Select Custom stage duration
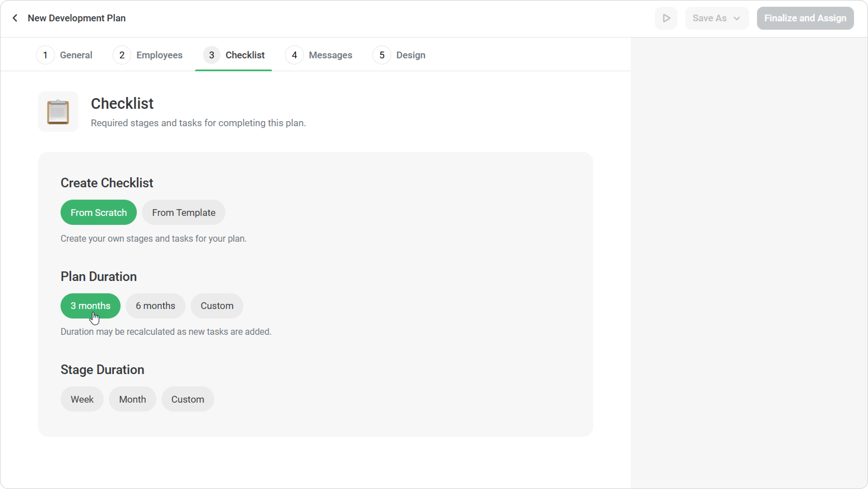The width and height of the screenshot is (868, 489). 187,399
